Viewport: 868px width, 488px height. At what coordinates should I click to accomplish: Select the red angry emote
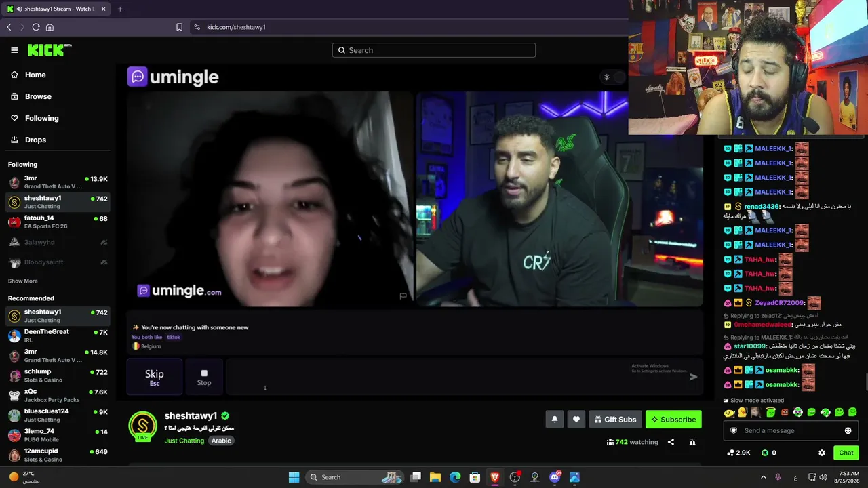coord(785,412)
